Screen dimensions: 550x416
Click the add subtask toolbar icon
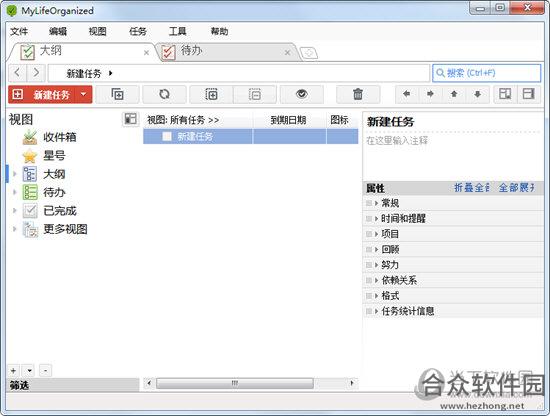[118, 94]
